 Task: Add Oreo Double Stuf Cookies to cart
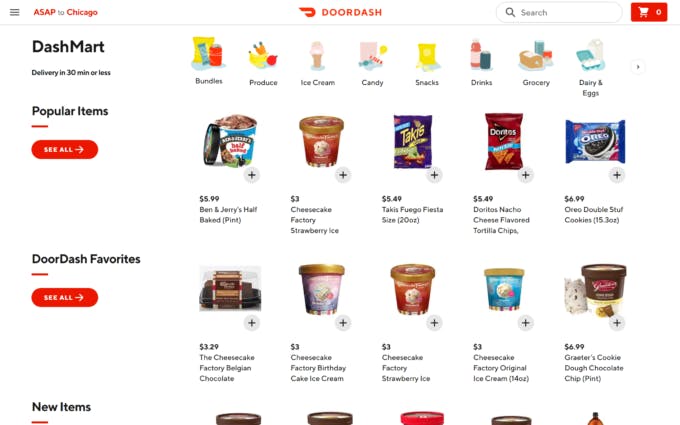point(617,175)
